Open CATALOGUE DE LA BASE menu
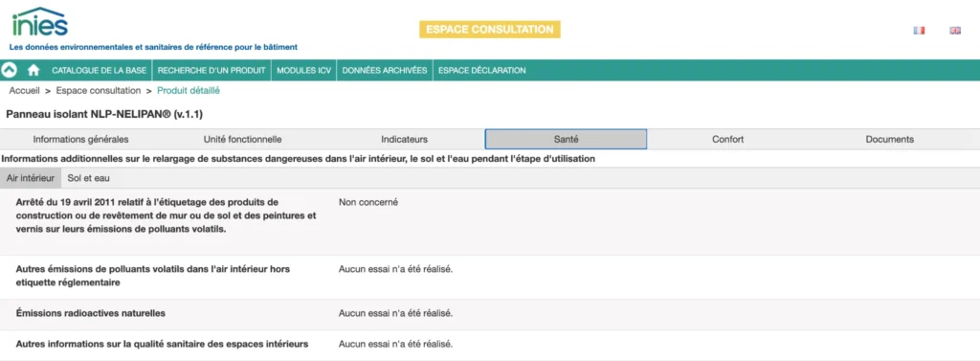 [99, 71]
